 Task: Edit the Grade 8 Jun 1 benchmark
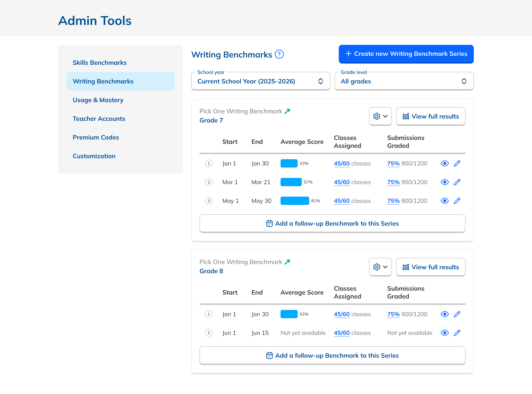click(x=457, y=333)
